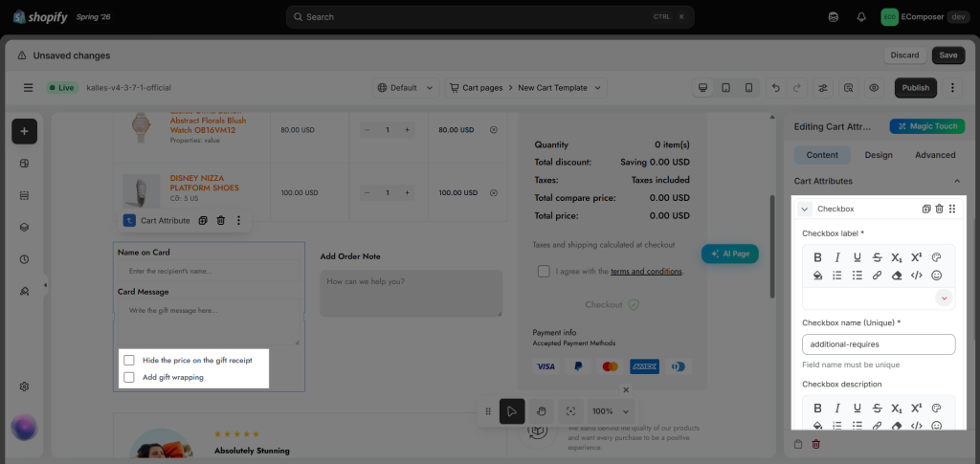Clear formatting with eraser in Checkbox label editor
The width and height of the screenshot is (980, 464).
tap(896, 276)
